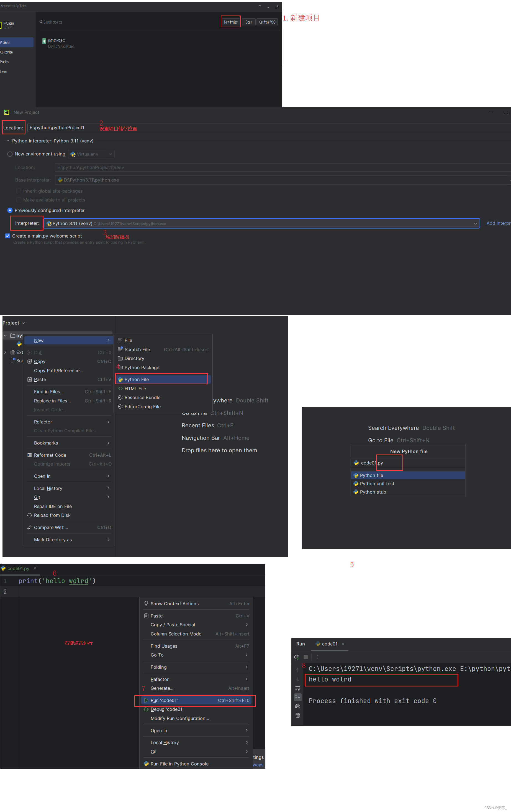The height and width of the screenshot is (812, 511).
Task: Click the HTML File icon in the New submenu
Action: click(120, 389)
